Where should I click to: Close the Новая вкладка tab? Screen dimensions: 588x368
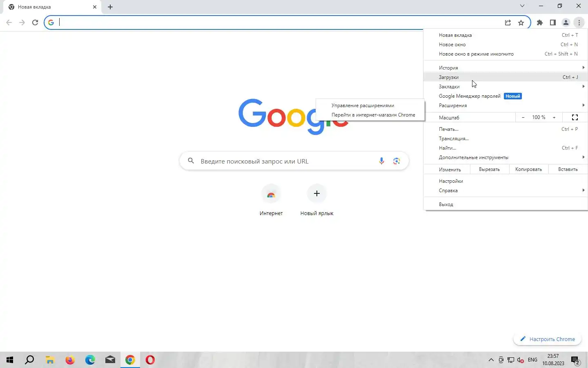point(95,7)
